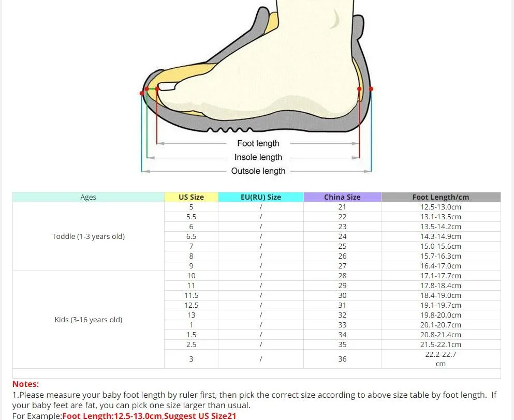Click foot length '20.8-21.4cm' cell

(x=440, y=335)
